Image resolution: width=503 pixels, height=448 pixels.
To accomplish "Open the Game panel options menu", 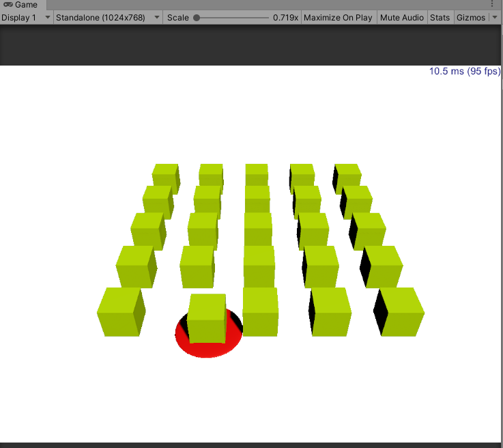I will click(492, 4).
